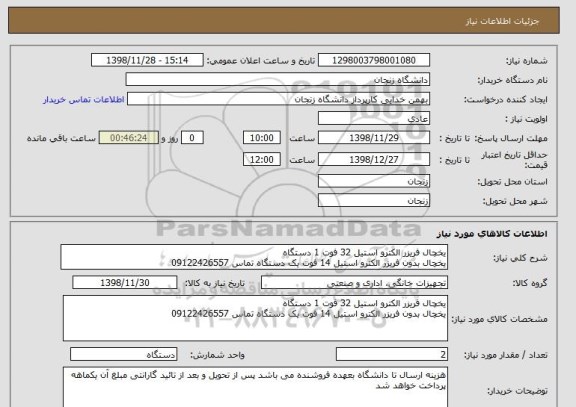The image size is (576, 407).
Task: Click the quantity field showing 2
Action: coord(392,354)
